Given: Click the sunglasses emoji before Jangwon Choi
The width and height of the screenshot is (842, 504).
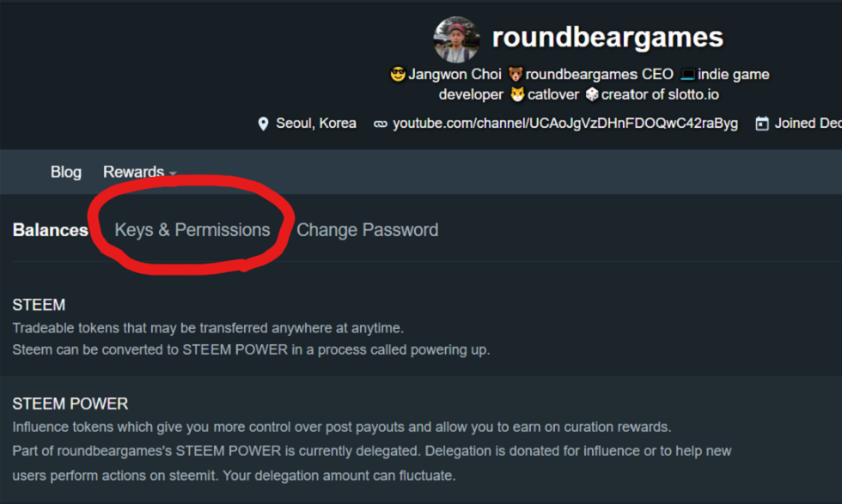Looking at the screenshot, I should pos(398,75).
